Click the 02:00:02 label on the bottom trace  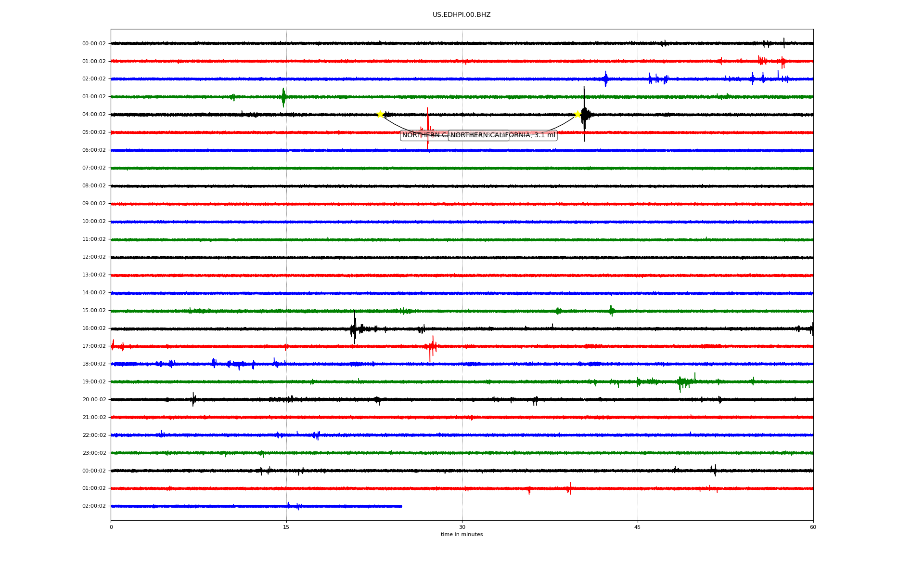point(94,506)
